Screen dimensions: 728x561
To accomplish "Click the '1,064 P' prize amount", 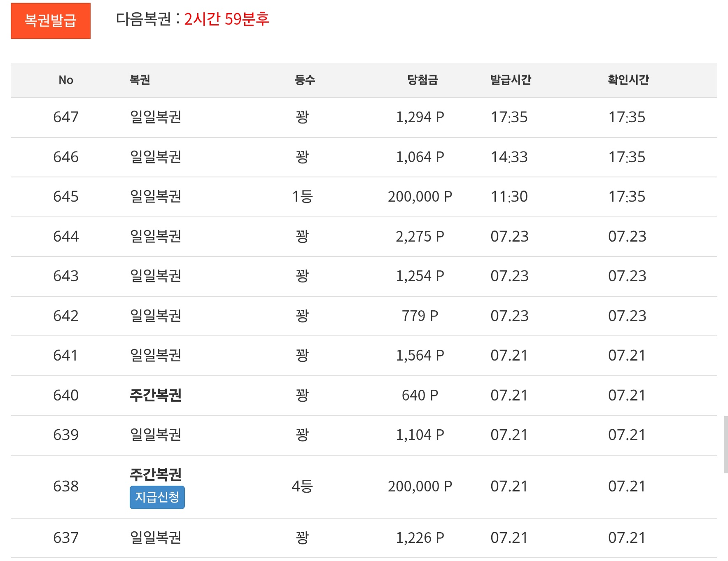I will [x=420, y=157].
